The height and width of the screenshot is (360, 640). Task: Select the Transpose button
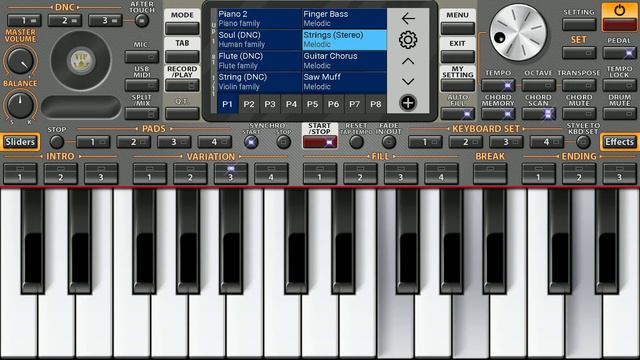pyautogui.click(x=579, y=85)
